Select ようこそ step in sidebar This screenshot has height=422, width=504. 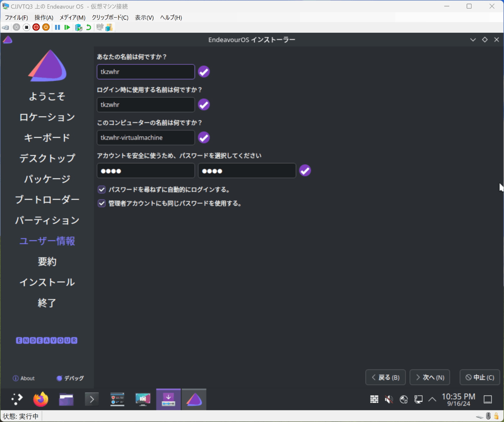(x=47, y=96)
